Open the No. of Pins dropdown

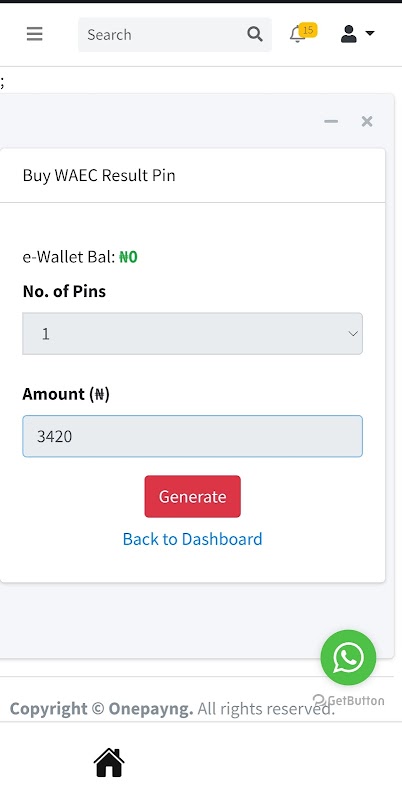192,334
